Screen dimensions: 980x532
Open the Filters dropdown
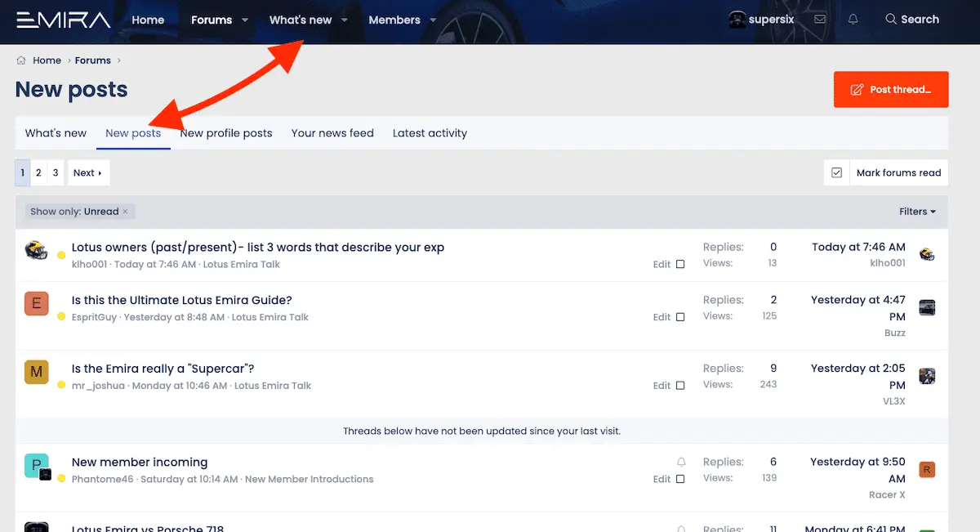[x=917, y=212]
